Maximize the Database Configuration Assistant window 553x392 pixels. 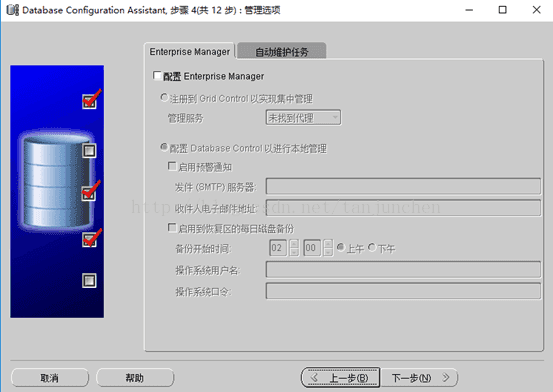click(x=502, y=10)
